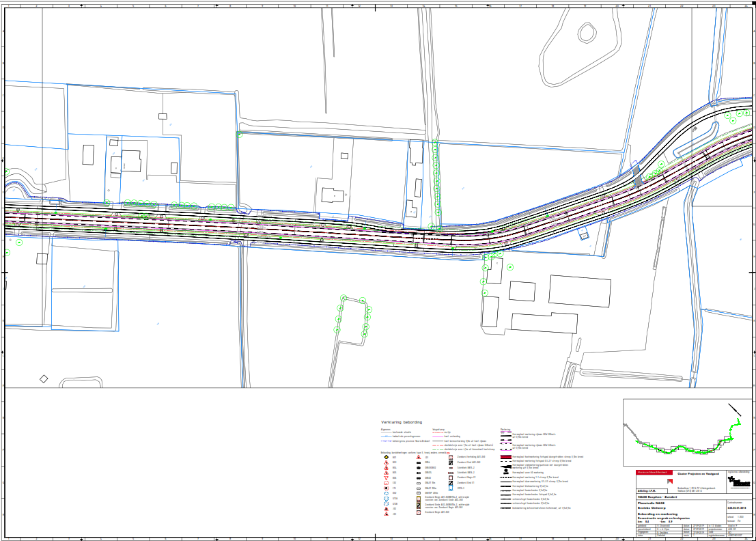
Task: Click the large rectangular building south of road
Action: [x=580, y=292]
